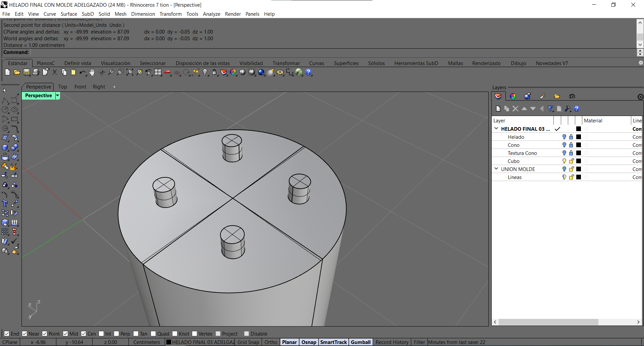This screenshot has width=644, height=346.
Task: Switch to the Right viewport tab
Action: [x=99, y=86]
